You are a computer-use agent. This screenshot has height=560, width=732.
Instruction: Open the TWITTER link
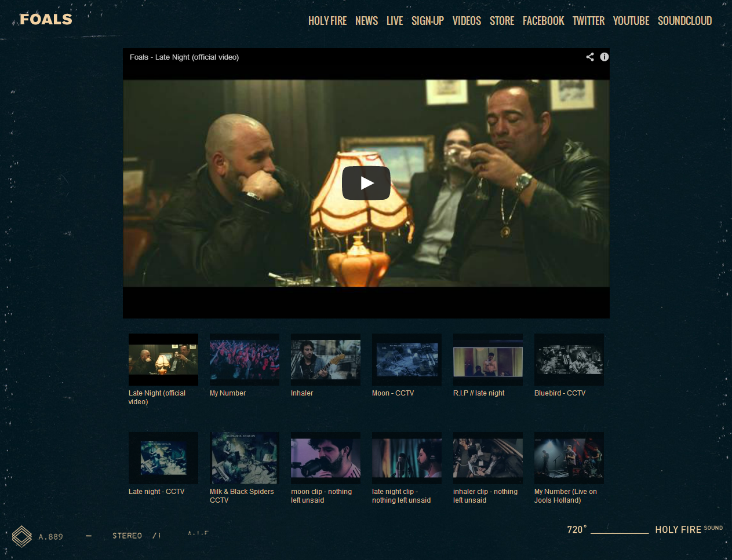coord(588,21)
